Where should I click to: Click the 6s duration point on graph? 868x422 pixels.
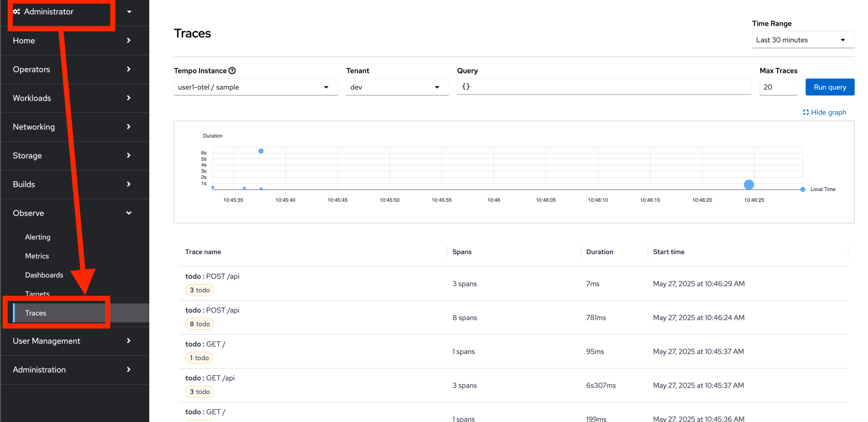261,151
